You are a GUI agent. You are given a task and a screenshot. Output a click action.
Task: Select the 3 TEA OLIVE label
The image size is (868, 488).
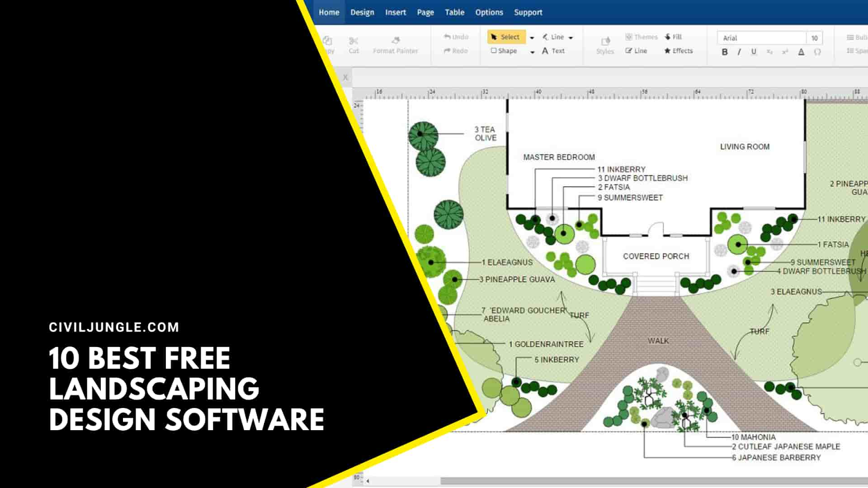tap(486, 134)
